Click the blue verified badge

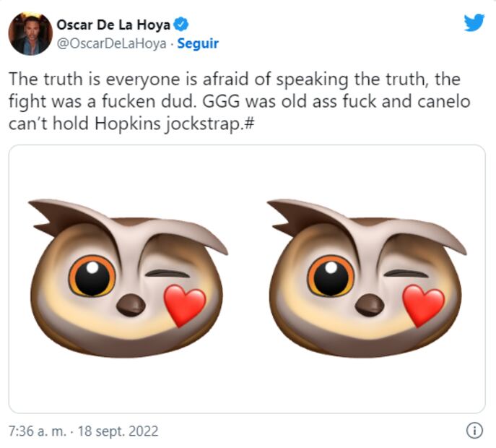click(x=182, y=25)
